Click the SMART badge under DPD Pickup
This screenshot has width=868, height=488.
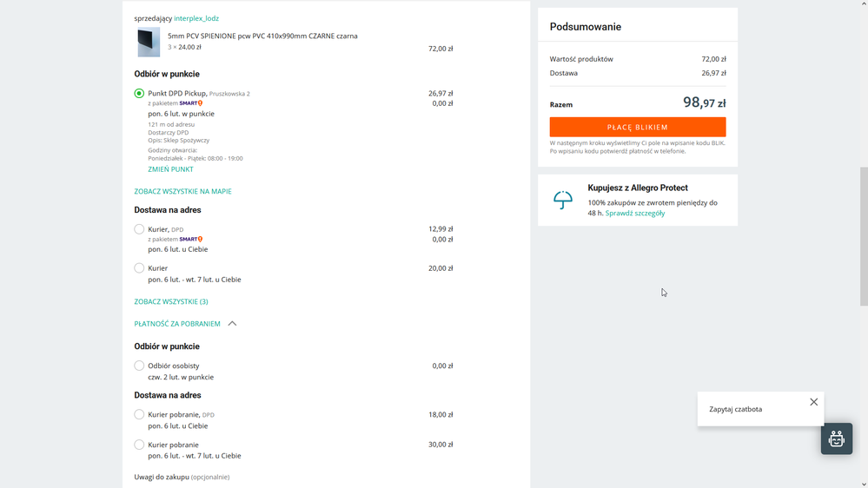coord(191,103)
